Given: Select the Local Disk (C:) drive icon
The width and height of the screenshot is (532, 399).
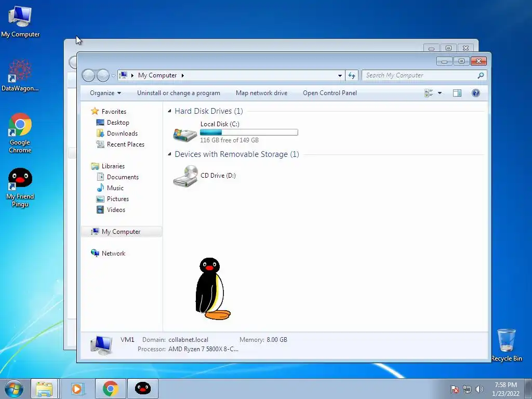Looking at the screenshot, I should point(185,135).
